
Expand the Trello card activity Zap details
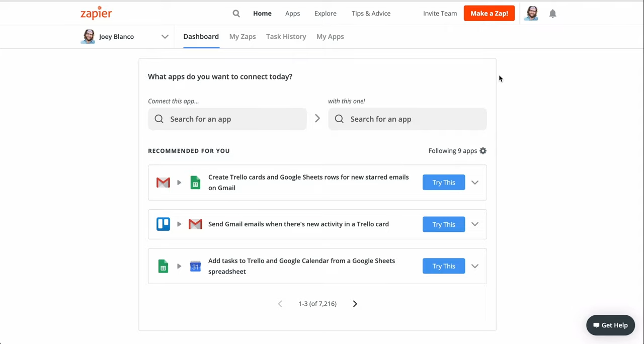(475, 224)
